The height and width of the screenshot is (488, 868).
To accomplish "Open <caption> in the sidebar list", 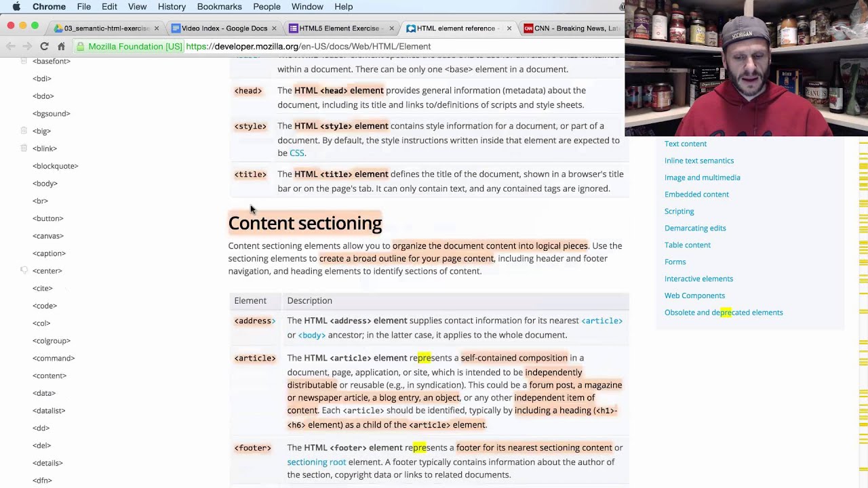I will [49, 253].
